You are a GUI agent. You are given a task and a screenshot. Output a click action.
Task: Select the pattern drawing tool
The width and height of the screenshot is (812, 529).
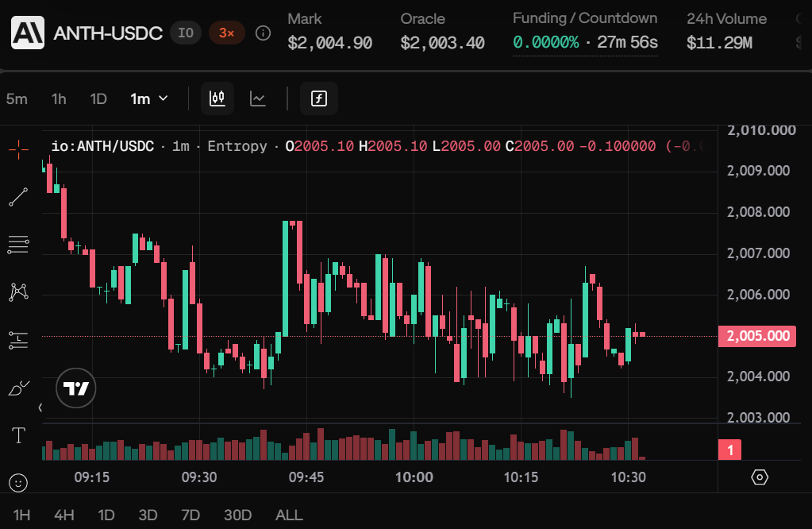(x=18, y=292)
